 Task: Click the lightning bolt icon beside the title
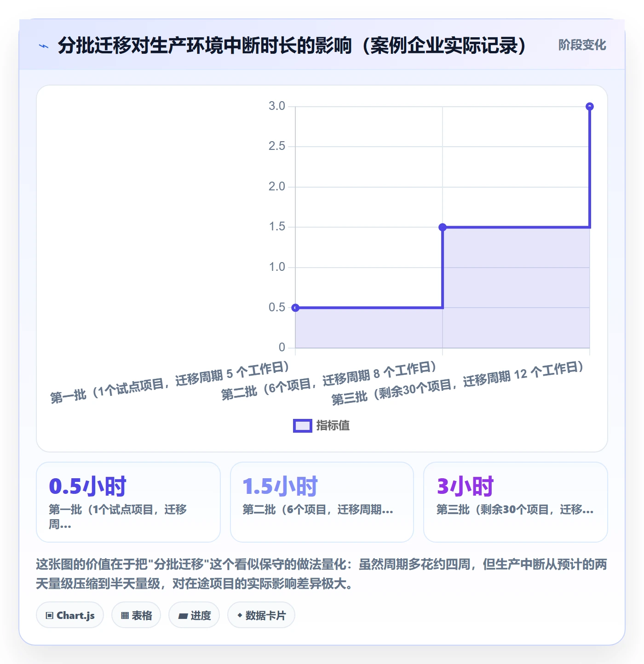tap(44, 46)
